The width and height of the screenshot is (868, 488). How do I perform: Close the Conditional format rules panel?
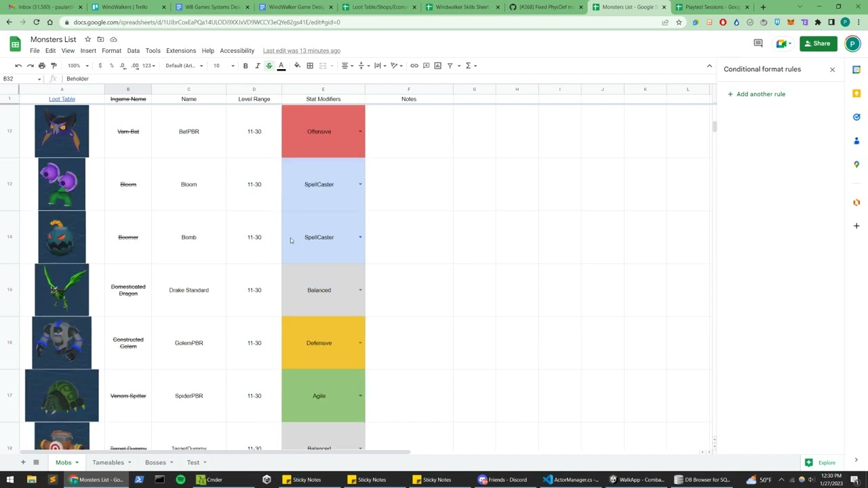833,69
